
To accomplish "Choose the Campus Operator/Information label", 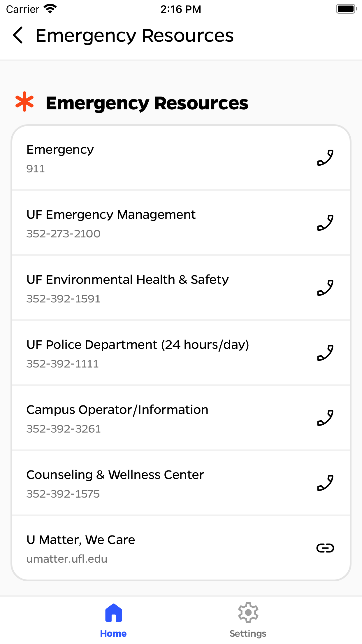I will coord(117,410).
